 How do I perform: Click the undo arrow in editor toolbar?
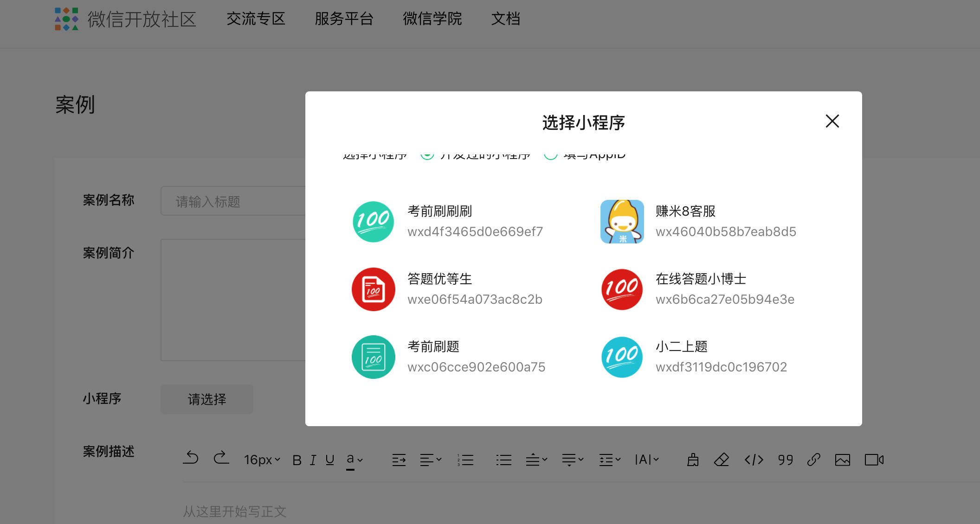191,459
